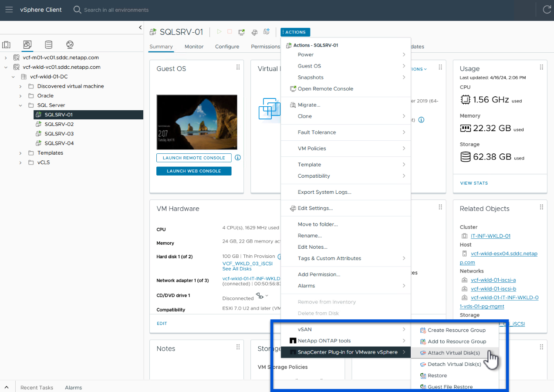Click the take snapshot toolbar icon

267,32
